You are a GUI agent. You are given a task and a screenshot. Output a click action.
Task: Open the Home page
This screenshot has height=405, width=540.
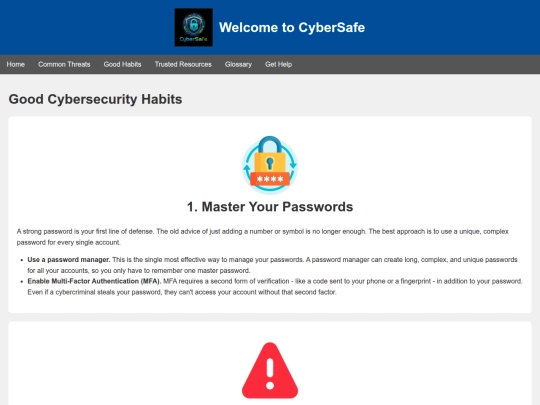[x=15, y=64]
